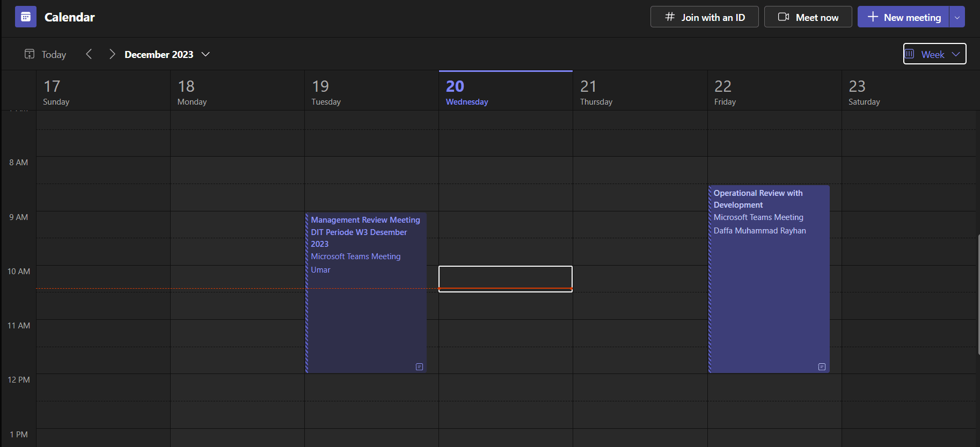Click Join with an ID button
The width and height of the screenshot is (980, 447).
coord(705,17)
